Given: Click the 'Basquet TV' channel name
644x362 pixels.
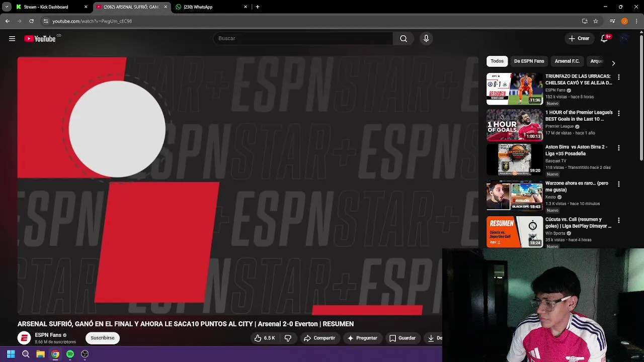Looking at the screenshot, I should point(555,161).
